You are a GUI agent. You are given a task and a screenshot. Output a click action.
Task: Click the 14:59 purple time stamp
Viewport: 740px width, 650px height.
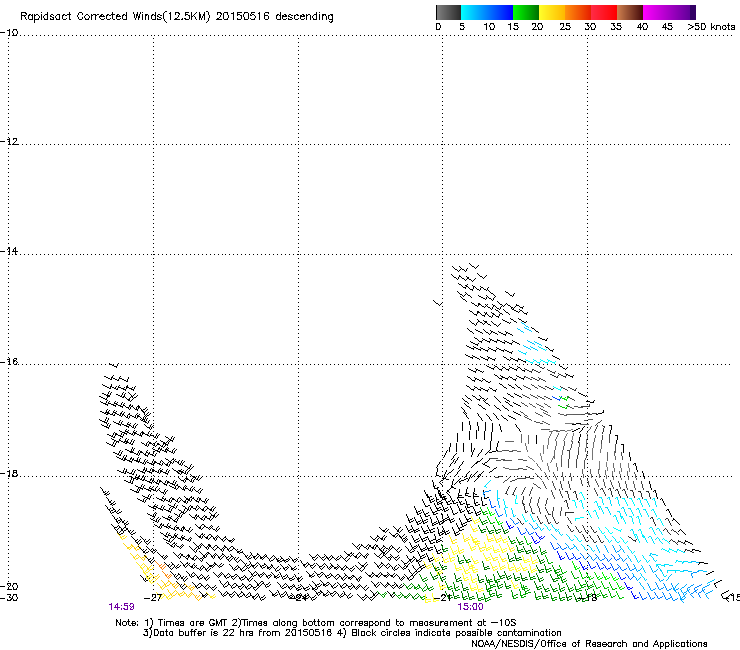coord(121,607)
